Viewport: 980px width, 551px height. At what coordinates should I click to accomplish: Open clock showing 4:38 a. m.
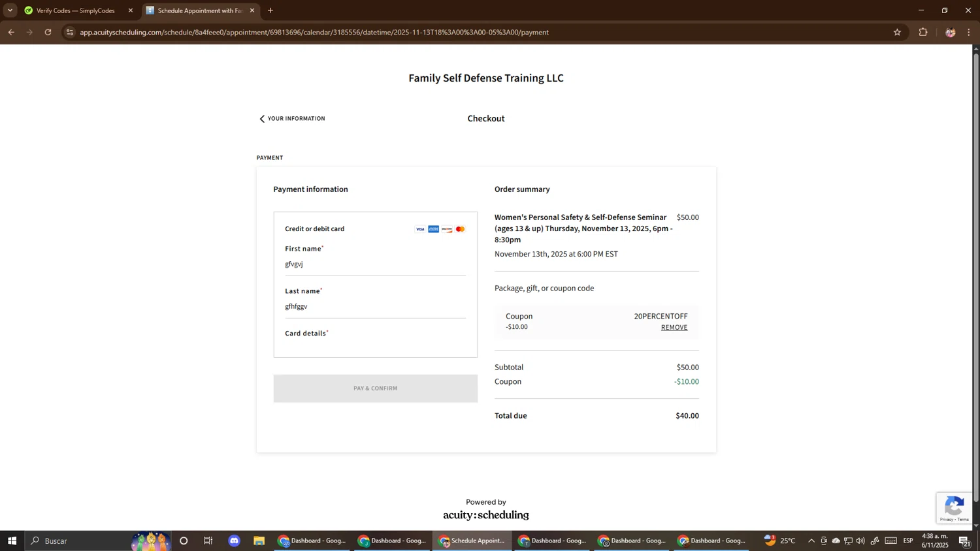coord(935,541)
